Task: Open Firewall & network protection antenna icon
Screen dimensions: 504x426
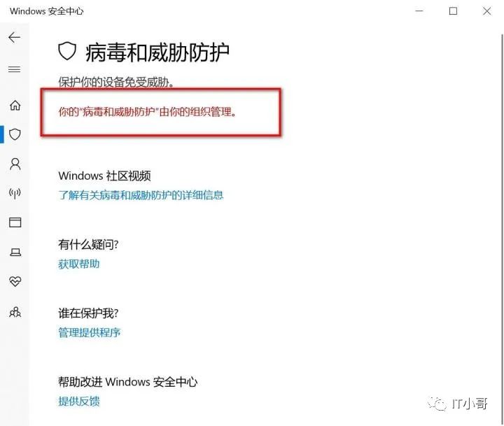Action: click(x=15, y=193)
